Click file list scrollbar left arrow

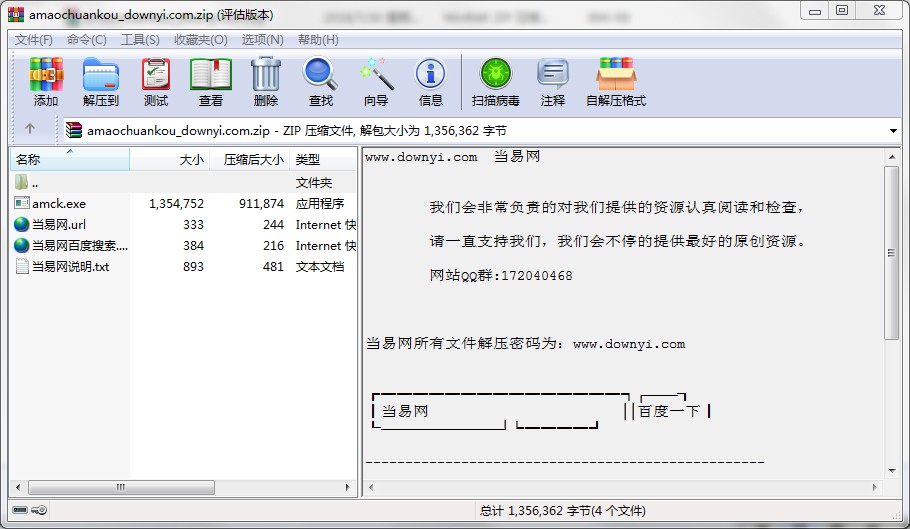(18, 487)
